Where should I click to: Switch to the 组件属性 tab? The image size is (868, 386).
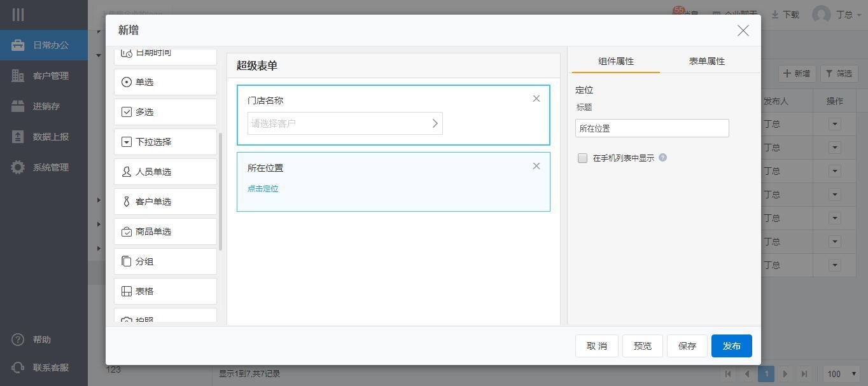tap(615, 61)
